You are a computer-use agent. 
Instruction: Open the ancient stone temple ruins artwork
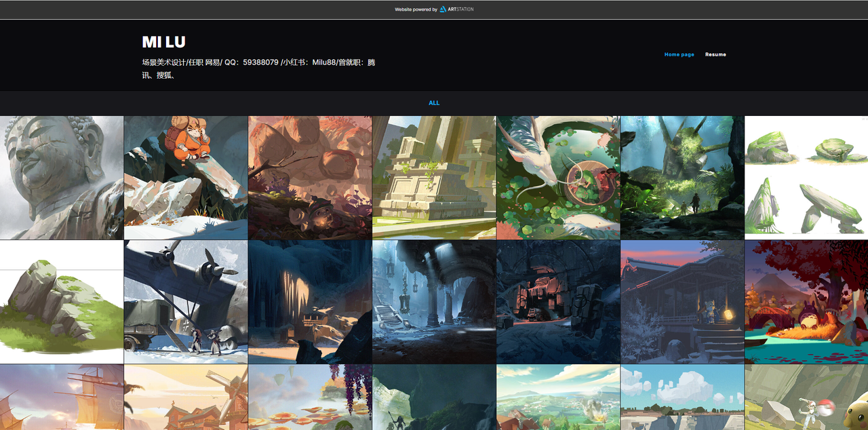pos(434,178)
